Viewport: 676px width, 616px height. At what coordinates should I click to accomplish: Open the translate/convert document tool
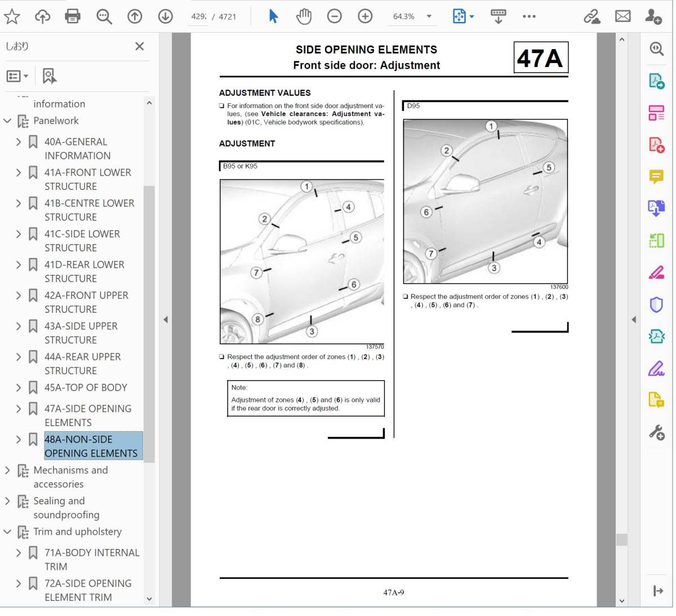coord(656,209)
